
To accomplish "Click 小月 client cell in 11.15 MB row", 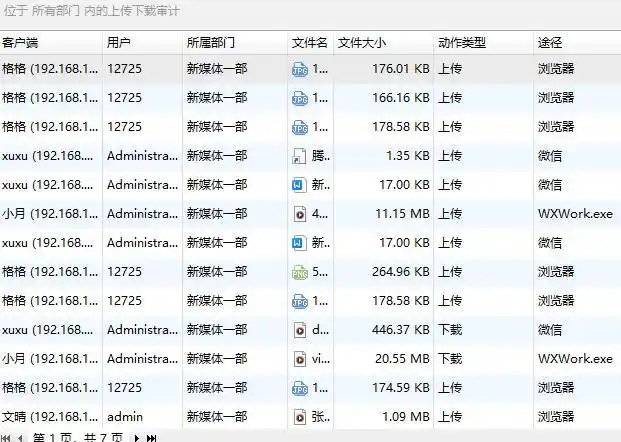I will pyautogui.click(x=50, y=214).
